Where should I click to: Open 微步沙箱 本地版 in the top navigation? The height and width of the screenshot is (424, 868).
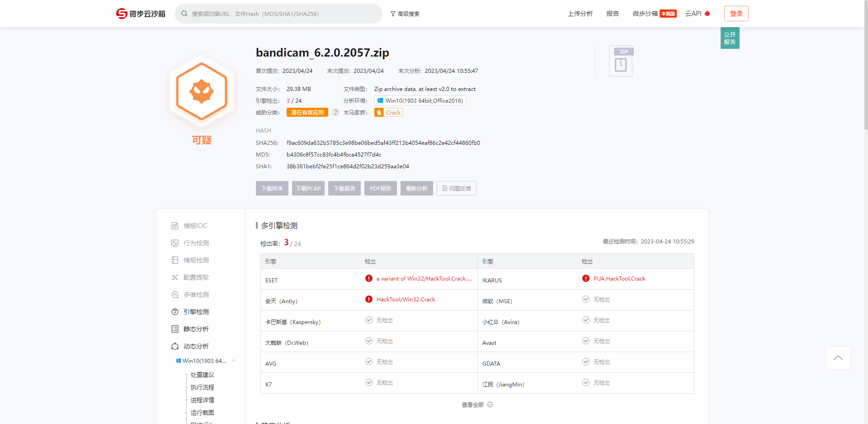pyautogui.click(x=654, y=14)
